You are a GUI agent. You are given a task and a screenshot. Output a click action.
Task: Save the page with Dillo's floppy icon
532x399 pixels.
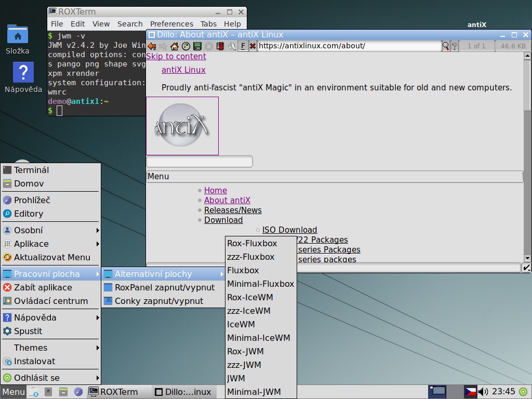click(197, 46)
